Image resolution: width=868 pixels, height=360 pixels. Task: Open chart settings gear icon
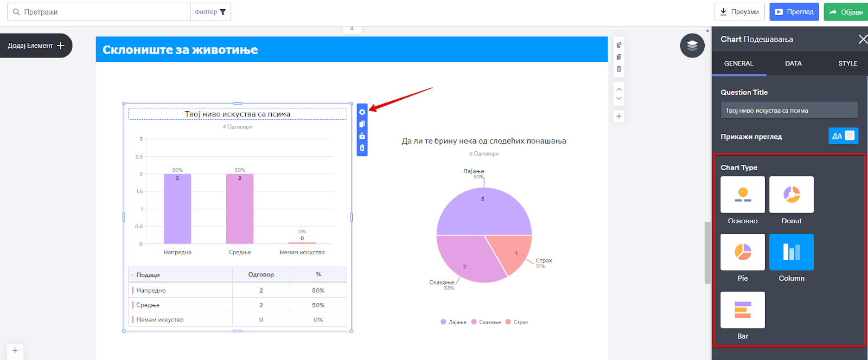pos(362,112)
